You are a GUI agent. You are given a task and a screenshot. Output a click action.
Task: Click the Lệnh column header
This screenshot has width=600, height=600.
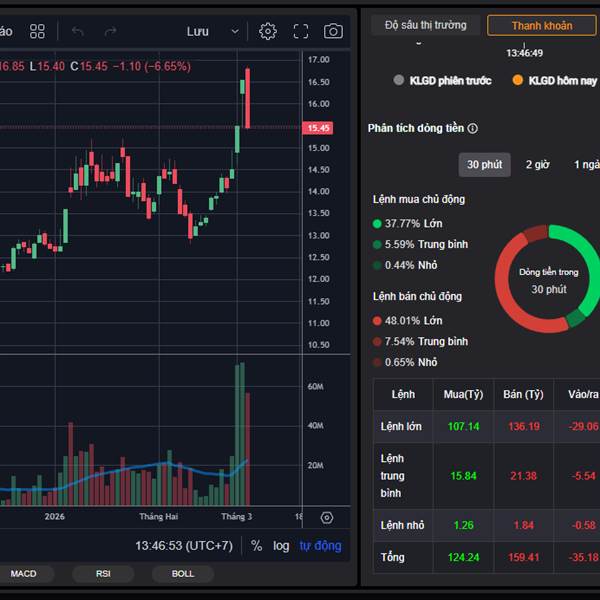click(403, 394)
